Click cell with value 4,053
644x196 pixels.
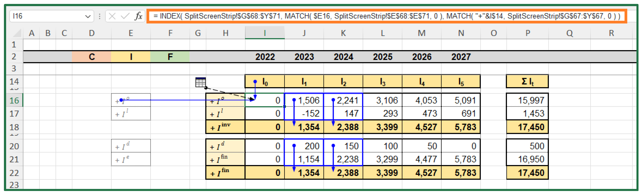[x=422, y=100]
